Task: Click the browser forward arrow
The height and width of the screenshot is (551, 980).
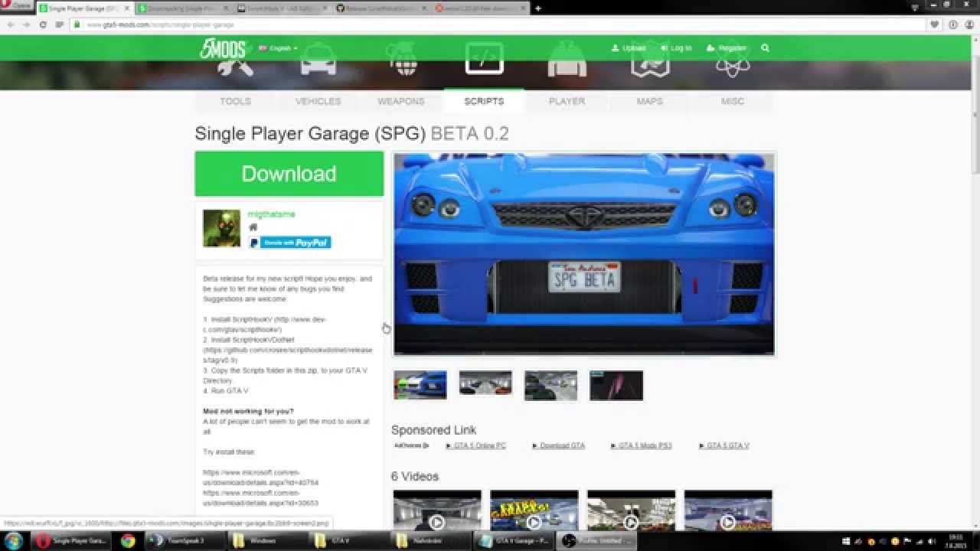Action: coord(26,24)
